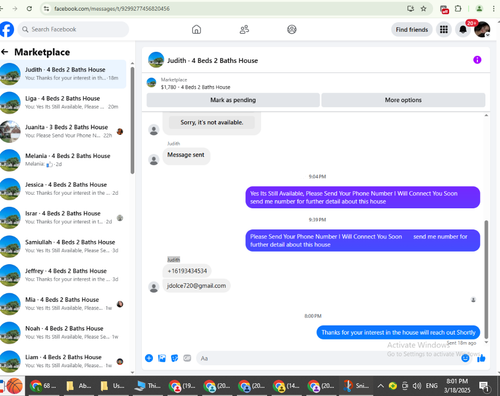
Task: Go back using Marketplace back arrow
Action: (5, 52)
